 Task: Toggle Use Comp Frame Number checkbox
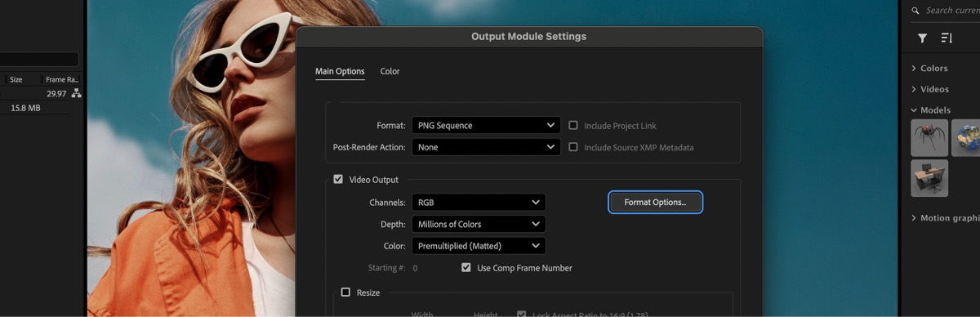tap(466, 268)
